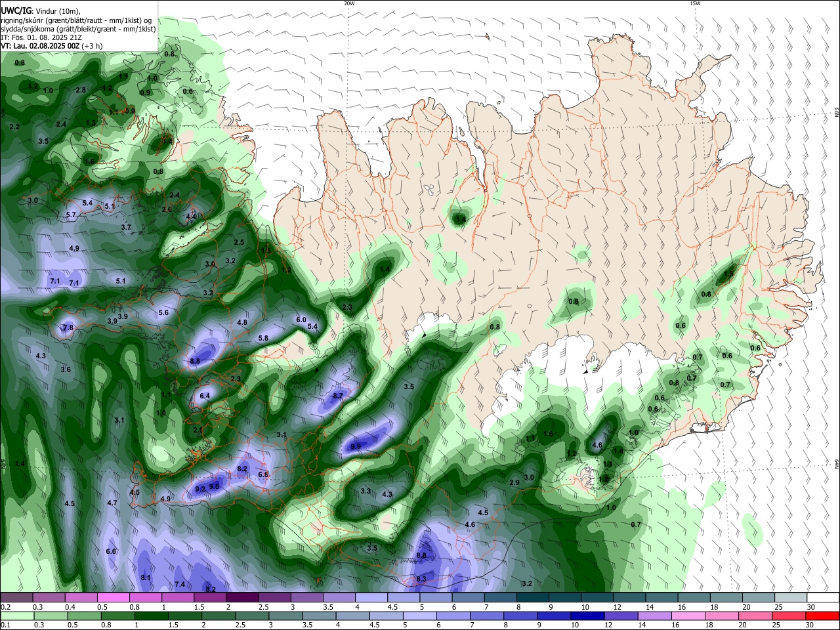This screenshot has width=840, height=630.
Task: Click the 20W longitude label
Action: [x=349, y=3]
